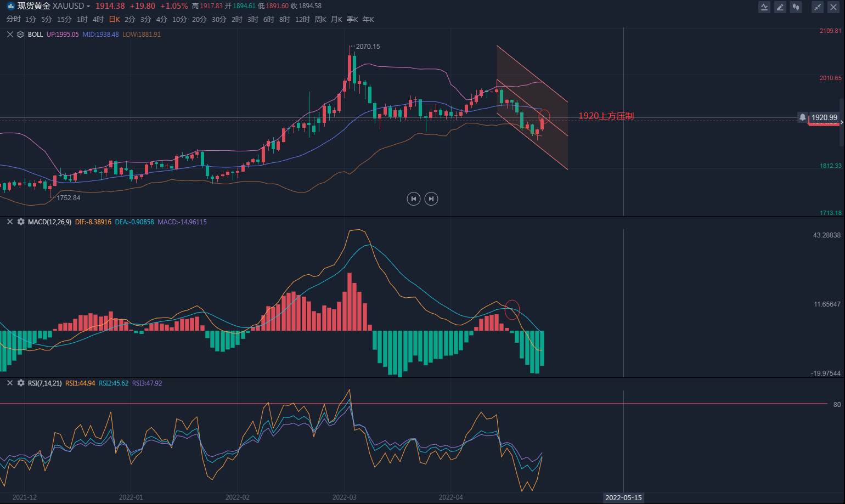Click the RSI(7,14,21) indicator label
Viewport: 845px width, 504px height.
click(45, 383)
